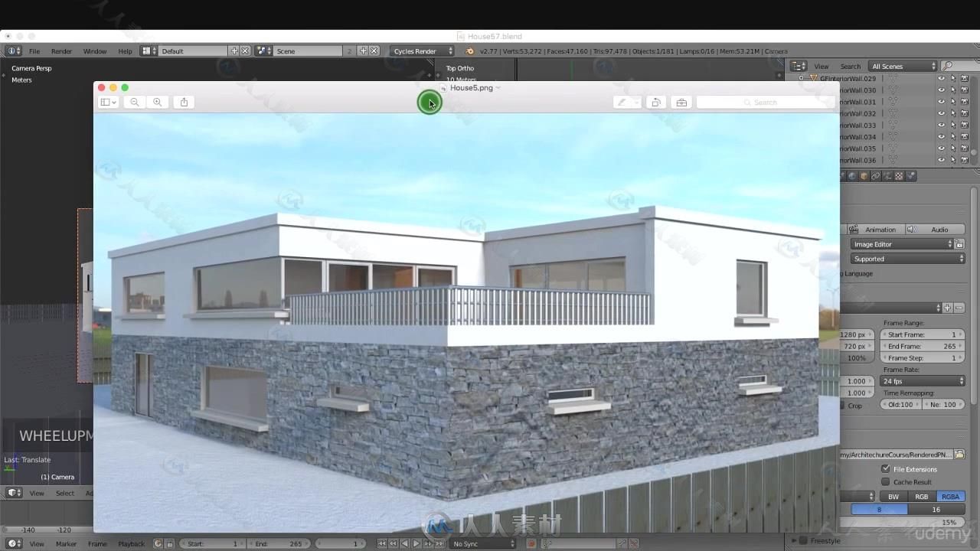
Task: Toggle visibility eye for InteriorWall.029
Action: click(x=941, y=79)
